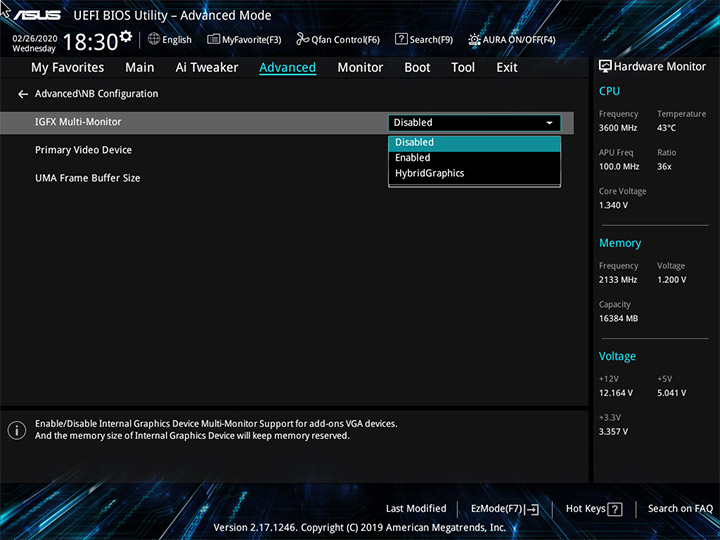The width and height of the screenshot is (720, 540).
Task: Click the back arrow beside Advanced\NB Configuration
Action: point(23,94)
